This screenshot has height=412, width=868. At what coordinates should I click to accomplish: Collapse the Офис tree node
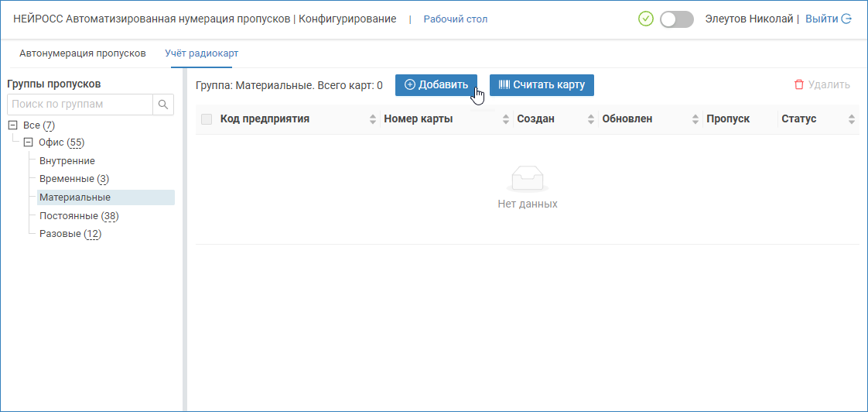point(29,142)
